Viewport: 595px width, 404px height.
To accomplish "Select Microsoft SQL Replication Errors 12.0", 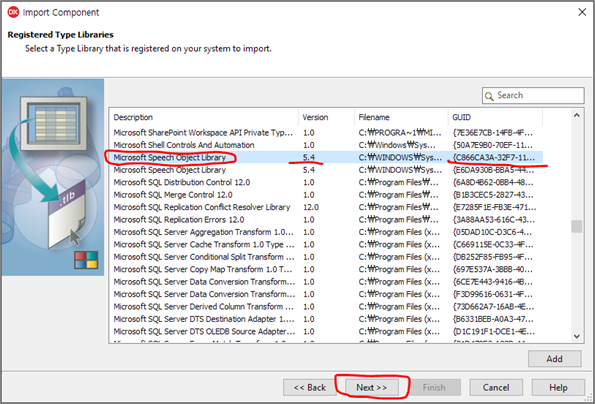I will pos(326,220).
